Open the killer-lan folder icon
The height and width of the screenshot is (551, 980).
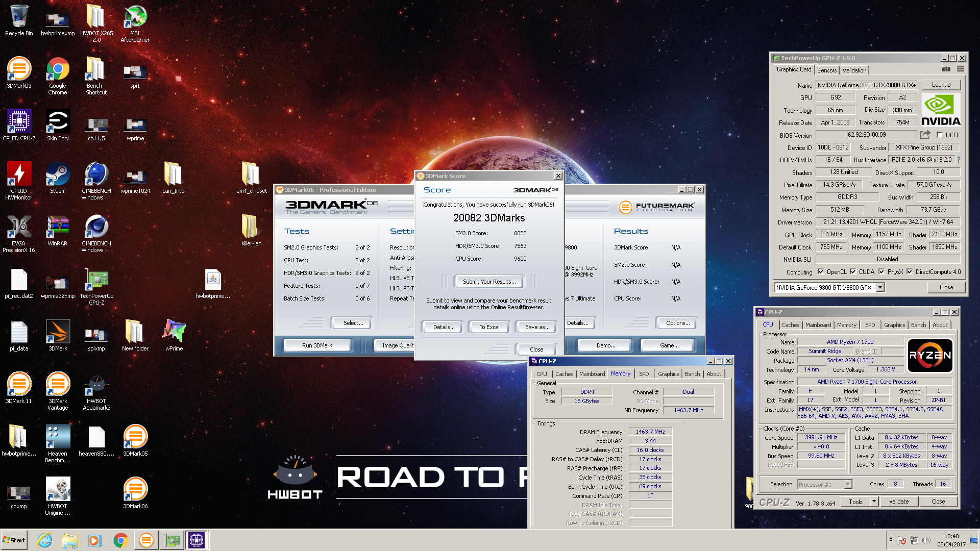point(251,231)
